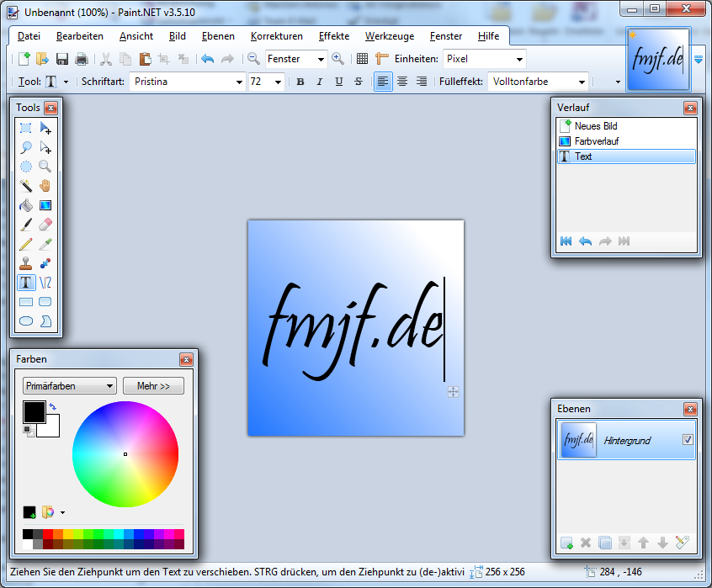Open the image list arrow beside thumbnail
Viewport: 712px width, 588px height.
pyautogui.click(x=699, y=60)
